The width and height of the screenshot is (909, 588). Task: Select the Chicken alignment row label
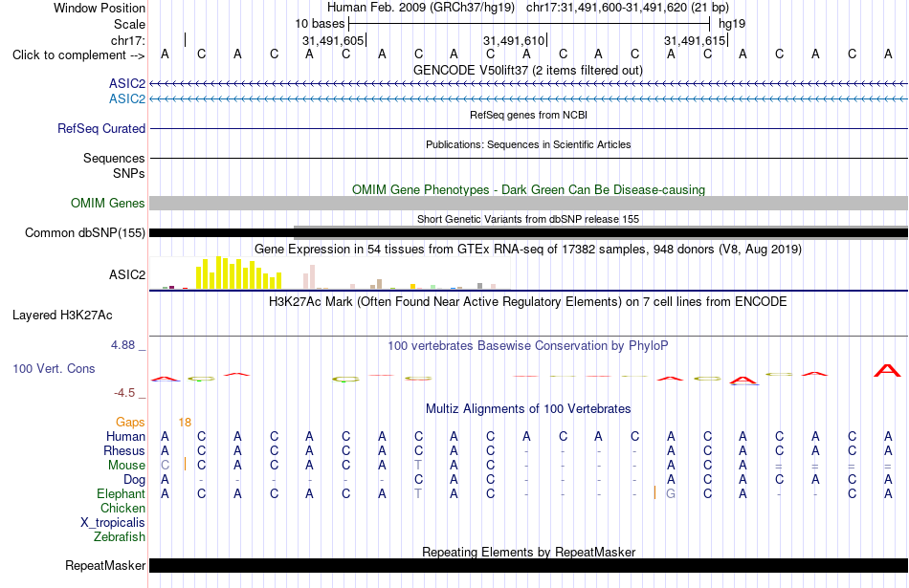coord(122,508)
